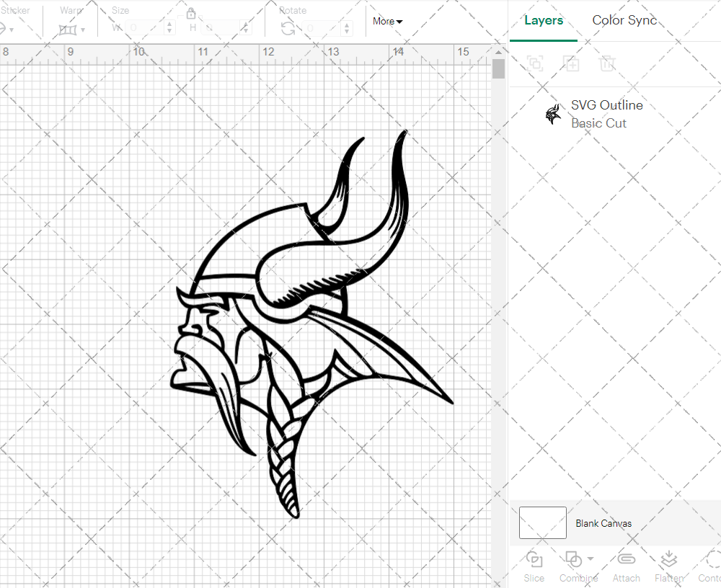Toggle the size aspect ratio lock
Image resolution: width=721 pixels, height=588 pixels.
click(191, 14)
